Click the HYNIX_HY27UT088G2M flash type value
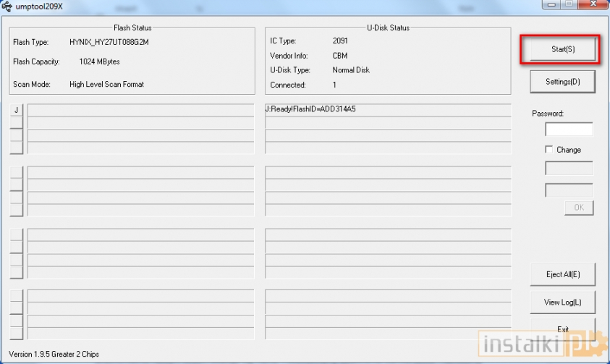The width and height of the screenshot is (610, 364). 109,42
